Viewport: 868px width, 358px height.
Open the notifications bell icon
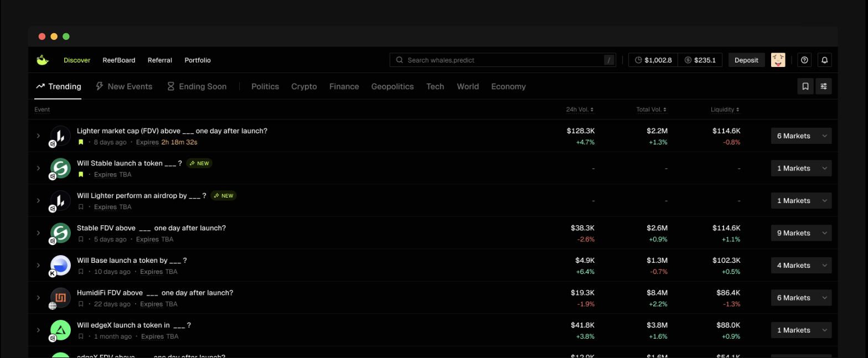[824, 60]
